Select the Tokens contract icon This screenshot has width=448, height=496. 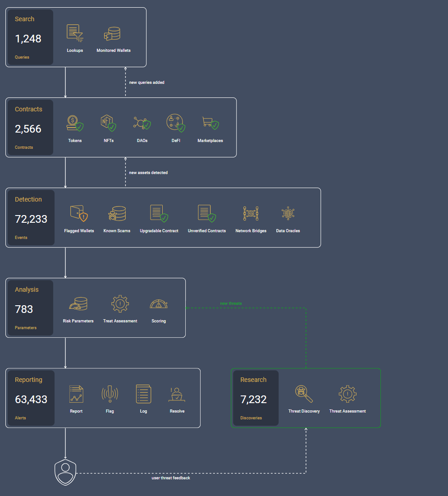coord(75,123)
